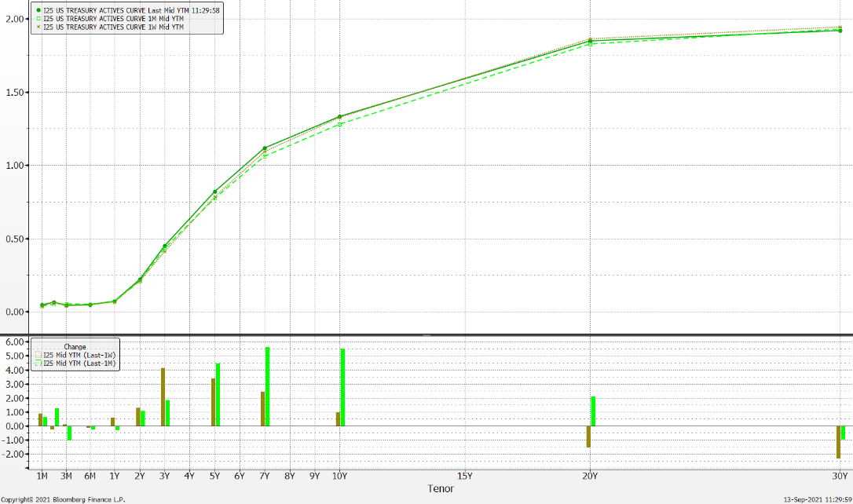
Task: Click the Last Mid YTM legend marker dot
Action: click(38, 10)
